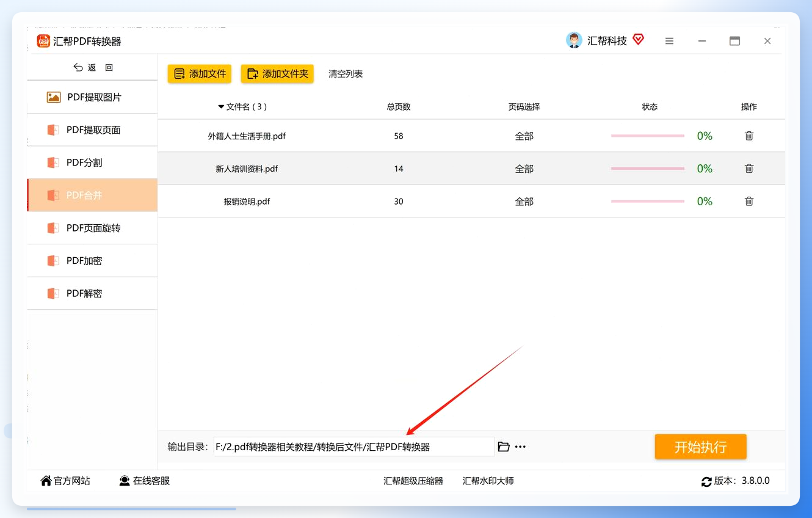
Task: Delete 外籍人士生活手册.pdf with its trash icon
Action: coord(749,136)
